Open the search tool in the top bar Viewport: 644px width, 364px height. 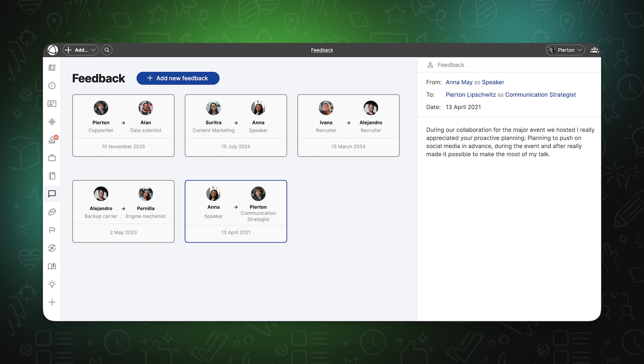tap(107, 50)
